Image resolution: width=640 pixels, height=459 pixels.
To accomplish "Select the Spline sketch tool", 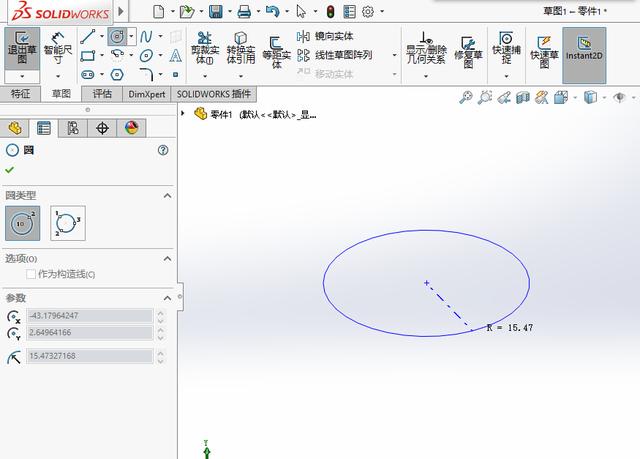I will click(x=146, y=36).
